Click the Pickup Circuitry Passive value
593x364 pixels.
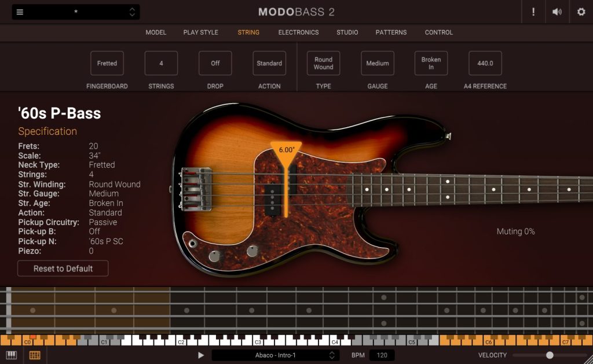point(103,222)
